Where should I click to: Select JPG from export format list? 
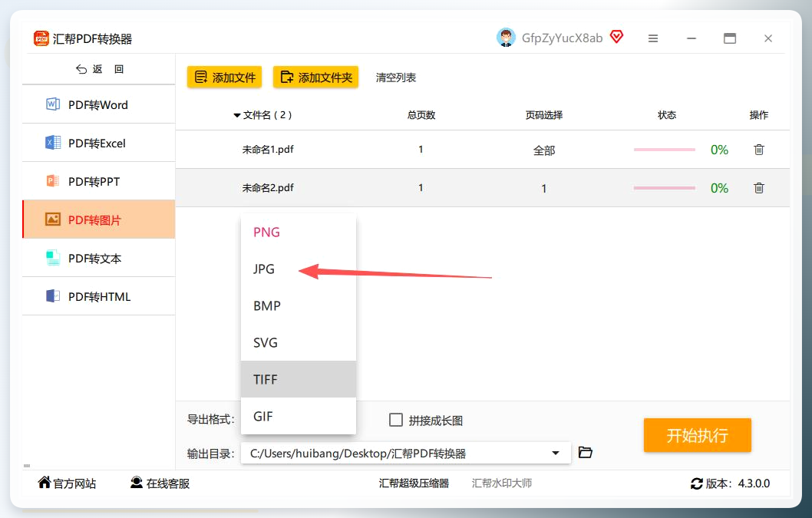click(x=299, y=269)
